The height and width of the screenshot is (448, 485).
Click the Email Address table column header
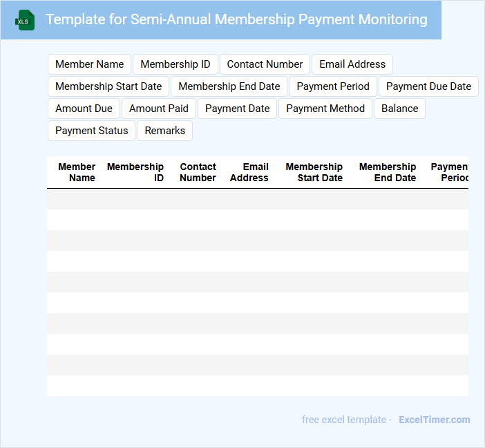pos(249,172)
